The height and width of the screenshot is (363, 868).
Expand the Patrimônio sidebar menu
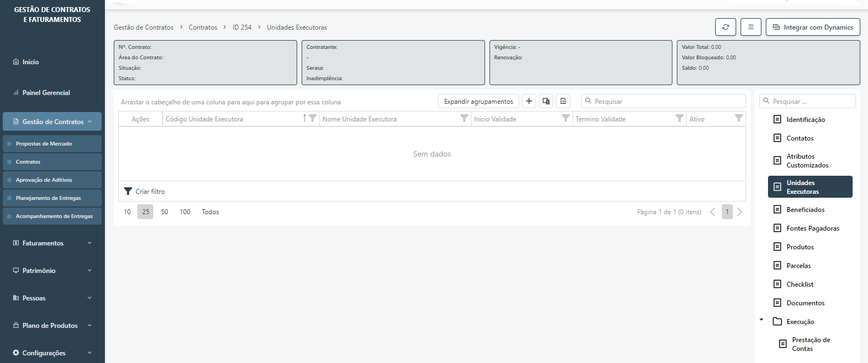pyautogui.click(x=52, y=271)
